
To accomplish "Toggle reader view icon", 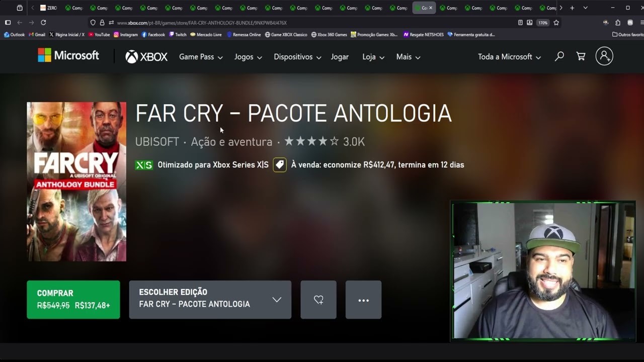I will [x=520, y=23].
